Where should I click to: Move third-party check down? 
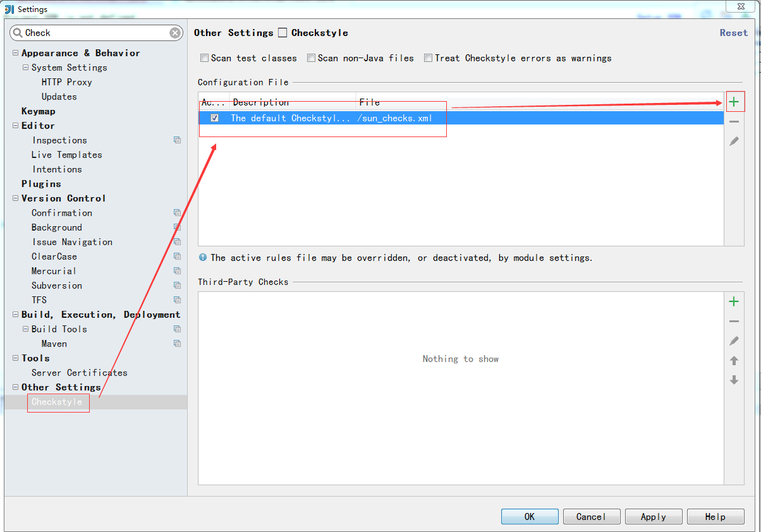(x=734, y=380)
